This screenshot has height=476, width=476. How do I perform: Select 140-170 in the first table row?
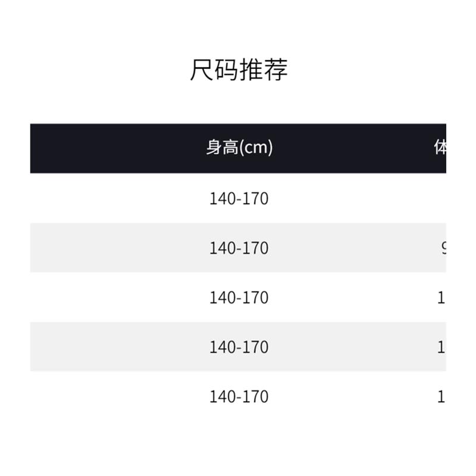(x=239, y=199)
